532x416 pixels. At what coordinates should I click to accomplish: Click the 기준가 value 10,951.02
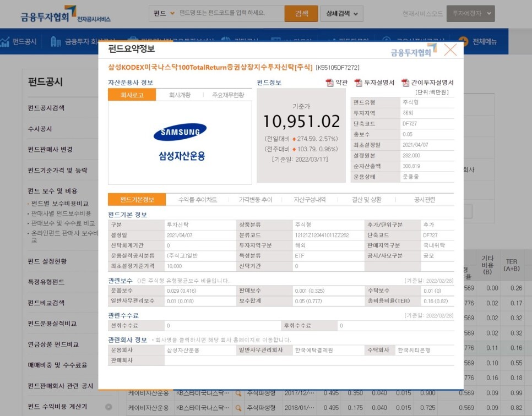pyautogui.click(x=301, y=122)
